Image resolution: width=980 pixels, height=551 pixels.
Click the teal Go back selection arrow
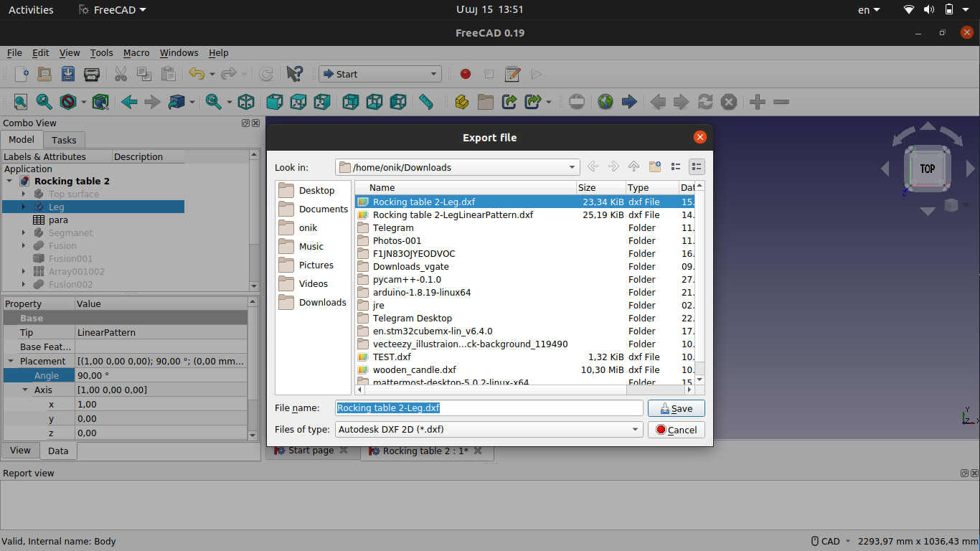(x=129, y=102)
